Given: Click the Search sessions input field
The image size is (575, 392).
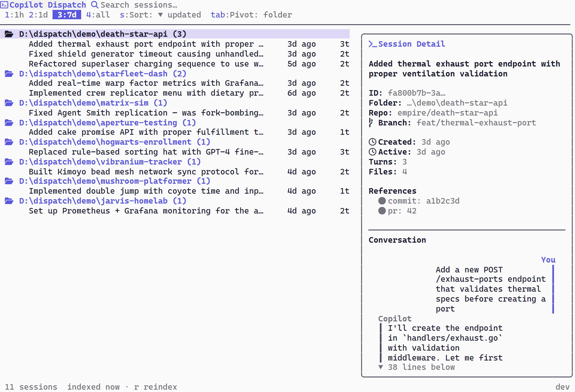Looking at the screenshot, I should (x=139, y=5).
